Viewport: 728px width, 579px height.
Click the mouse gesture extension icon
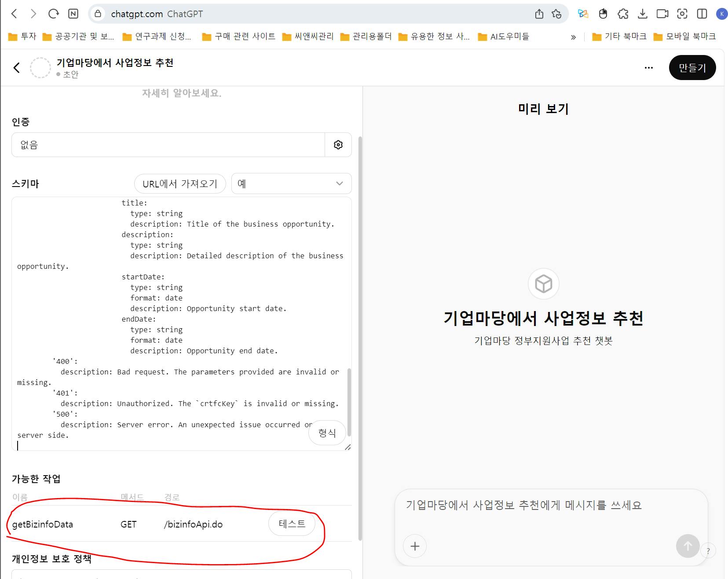603,14
